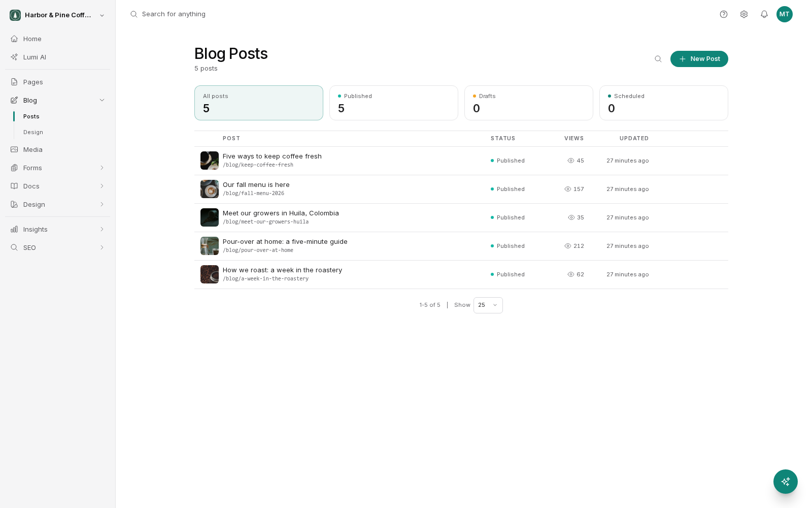Select Design under Blog

(33, 132)
